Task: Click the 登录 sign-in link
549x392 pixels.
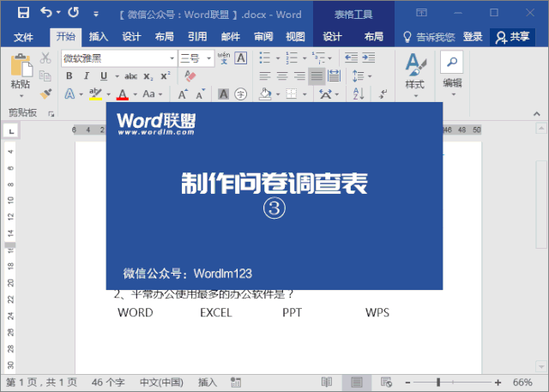Action: (473, 37)
